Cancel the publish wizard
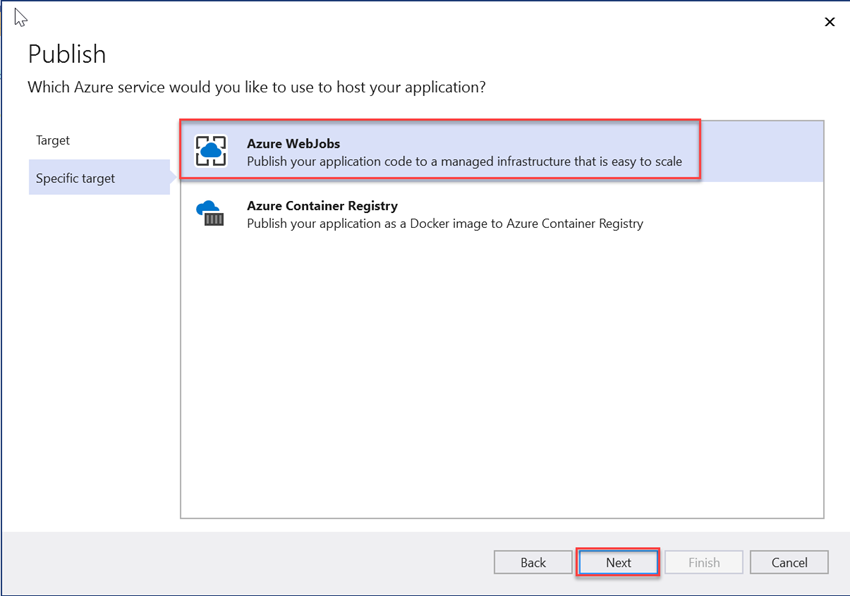This screenshot has height=596, width=850. coord(789,562)
